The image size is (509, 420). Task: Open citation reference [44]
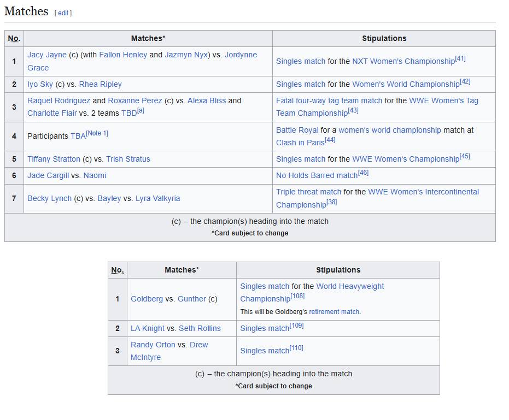click(x=330, y=140)
